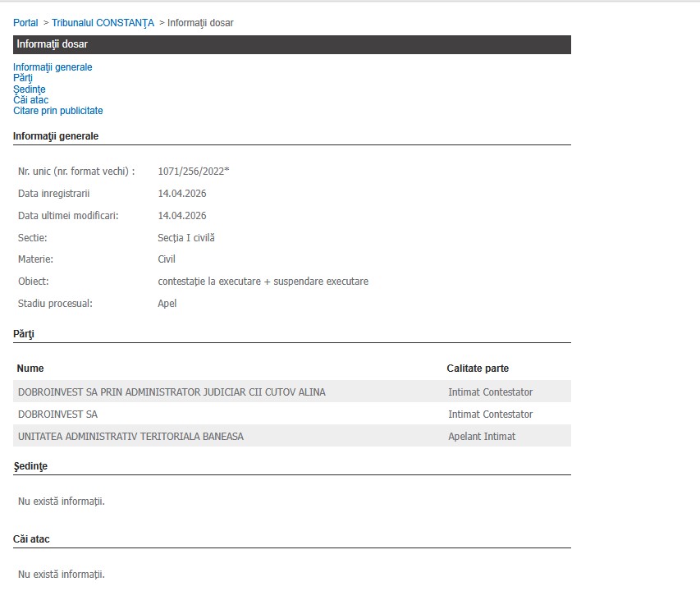The height and width of the screenshot is (591, 700).
Task: Select the Secția I civilă value
Action: pyautogui.click(x=185, y=238)
